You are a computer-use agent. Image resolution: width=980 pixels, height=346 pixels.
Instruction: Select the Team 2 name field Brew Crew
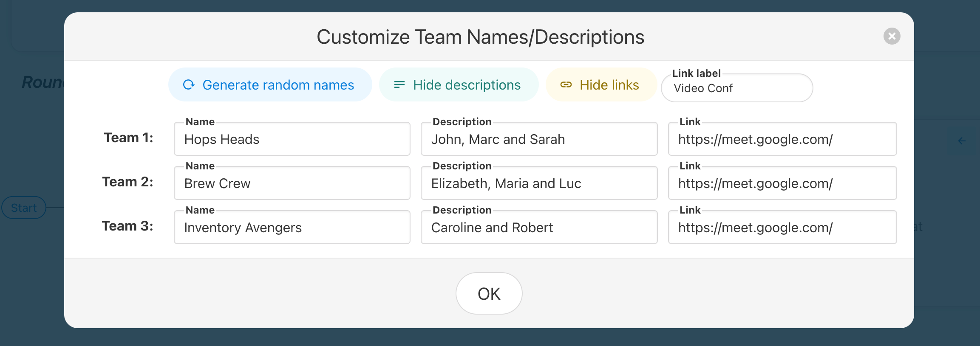pos(292,183)
